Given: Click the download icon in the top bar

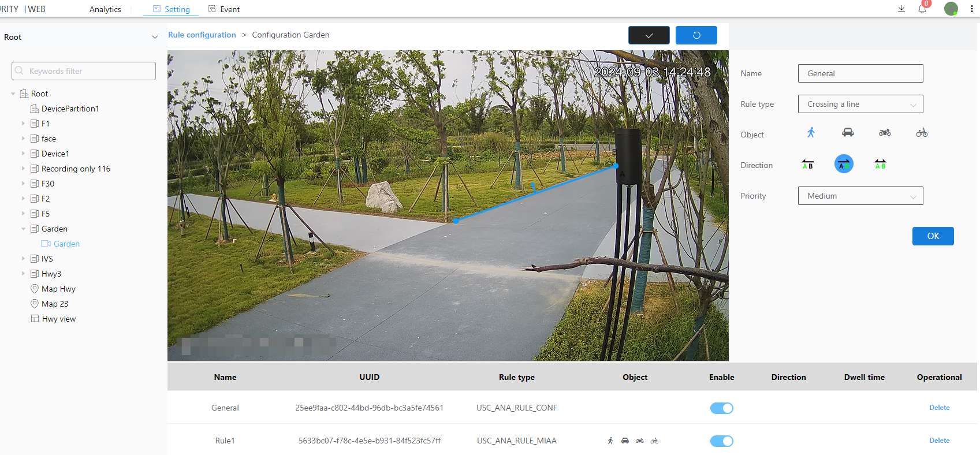Looking at the screenshot, I should tap(901, 9).
